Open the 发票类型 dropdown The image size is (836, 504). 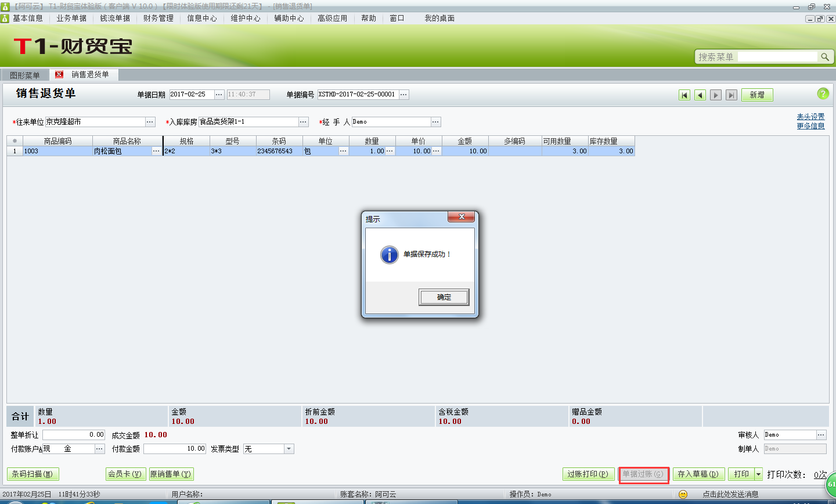[x=289, y=448]
